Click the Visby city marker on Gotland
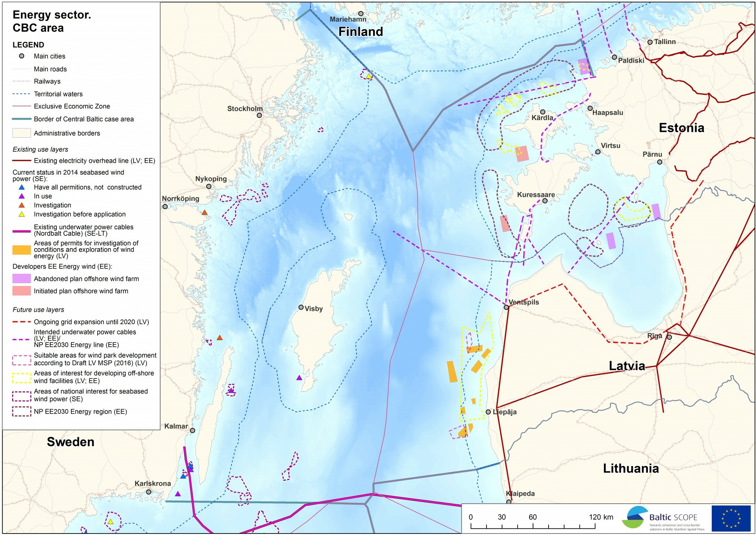 pyautogui.click(x=301, y=307)
